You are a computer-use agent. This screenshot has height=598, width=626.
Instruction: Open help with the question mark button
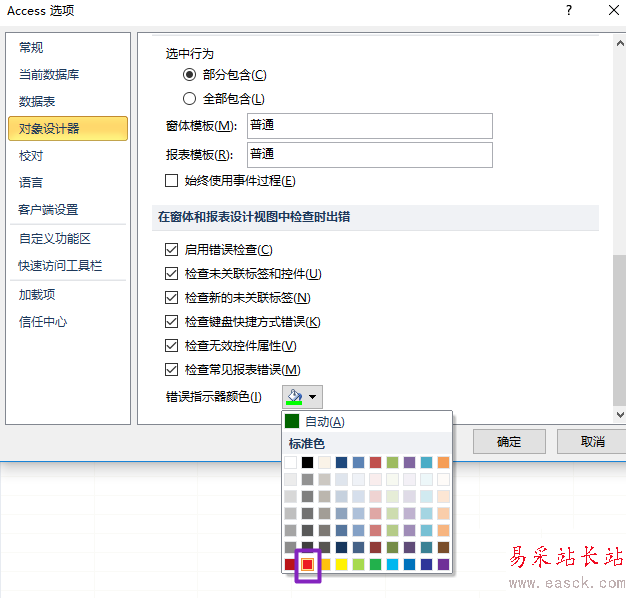coord(569,10)
